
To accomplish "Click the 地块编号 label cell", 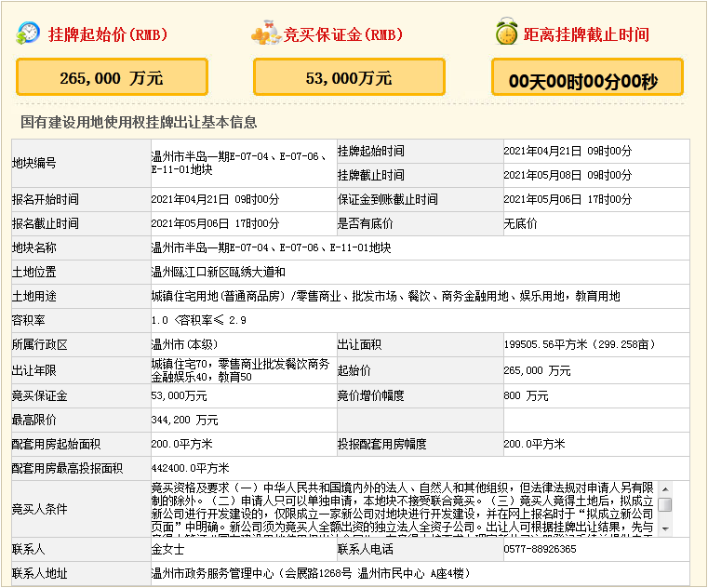I will 81,163.
